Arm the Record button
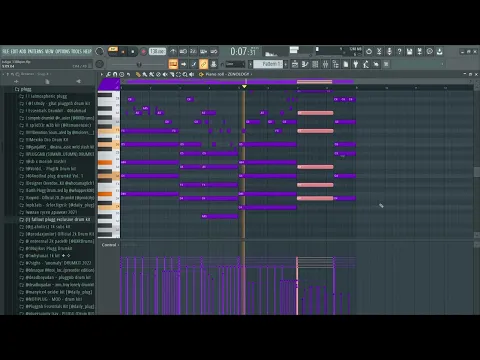 coord(144,52)
